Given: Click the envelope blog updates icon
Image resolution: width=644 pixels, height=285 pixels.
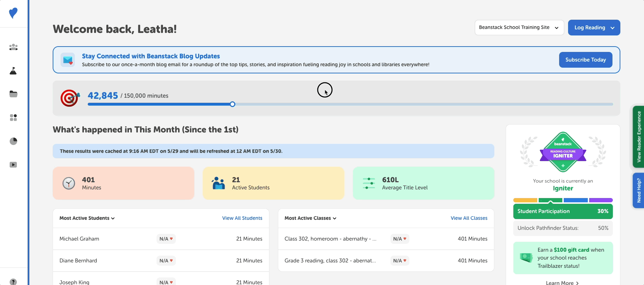Looking at the screenshot, I should [68, 60].
